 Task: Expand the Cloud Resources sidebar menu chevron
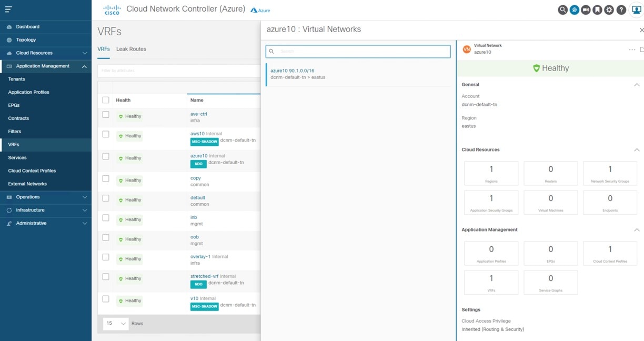point(85,53)
